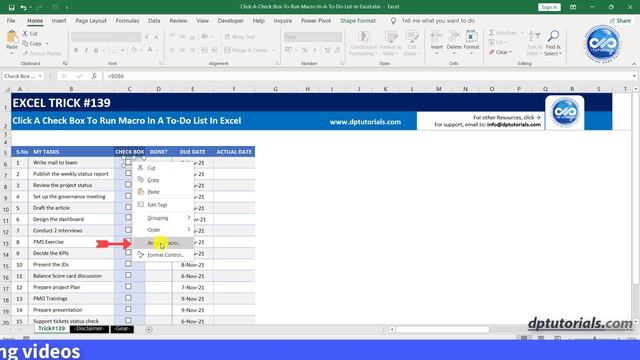Open the Name Box dropdown arrow
This screenshot has width=640, height=360.
(40, 76)
